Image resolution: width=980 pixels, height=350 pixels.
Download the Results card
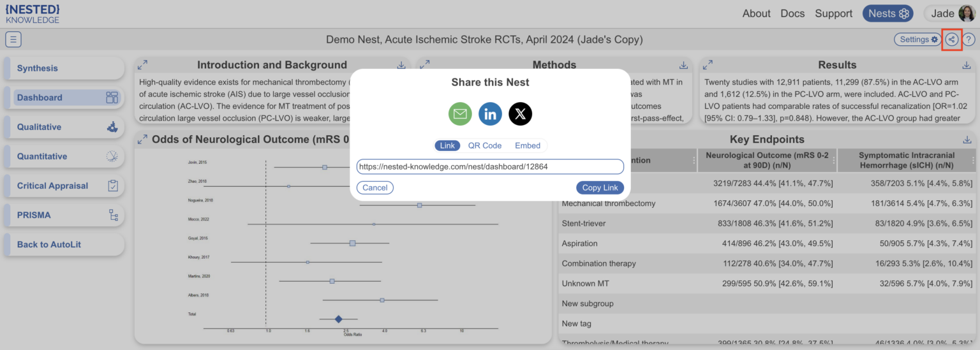[967, 65]
